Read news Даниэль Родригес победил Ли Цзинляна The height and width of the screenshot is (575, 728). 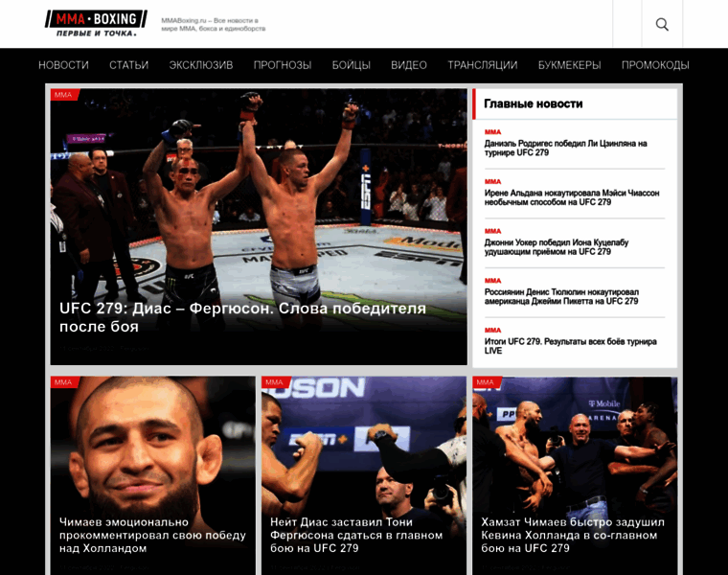click(565, 149)
